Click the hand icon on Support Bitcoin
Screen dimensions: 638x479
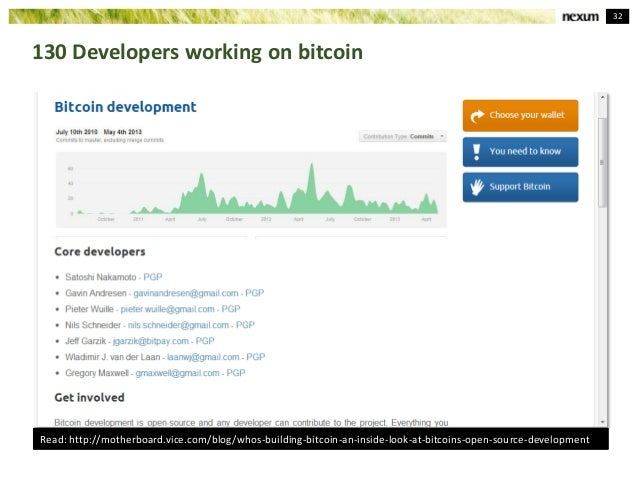(476, 187)
